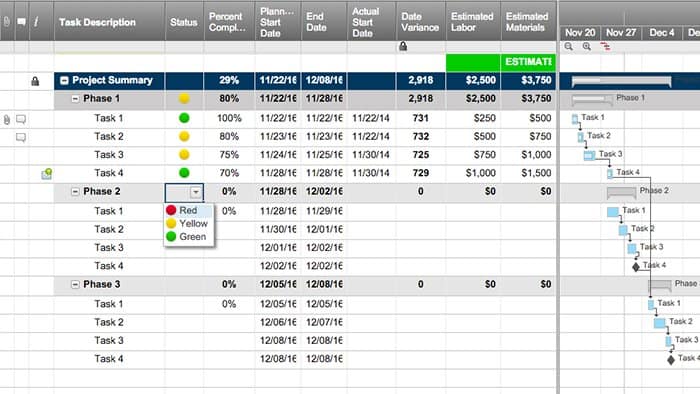Click the yellow status ball of Phase 1
Viewport: 700px width, 394px height.
click(184, 99)
